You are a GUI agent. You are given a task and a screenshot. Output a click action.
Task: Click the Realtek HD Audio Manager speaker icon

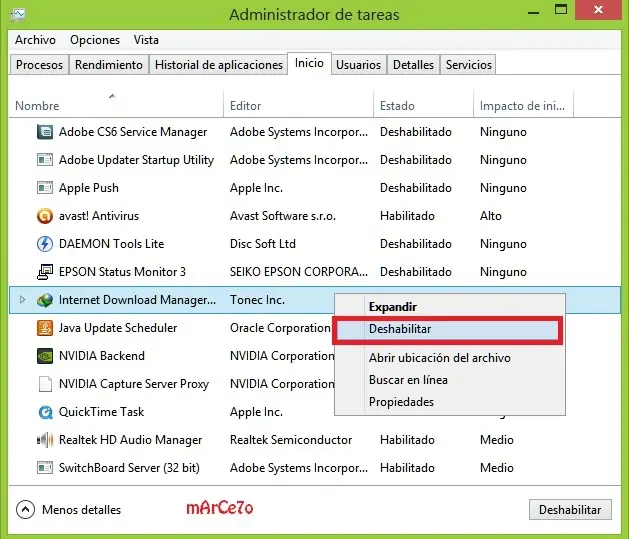45,440
